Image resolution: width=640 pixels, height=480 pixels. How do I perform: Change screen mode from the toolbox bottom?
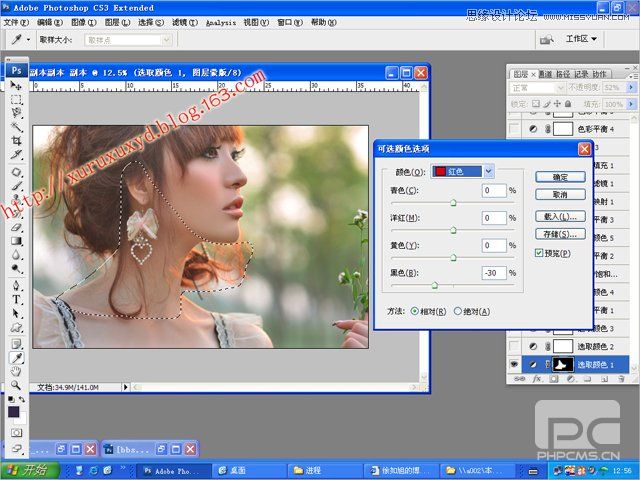(x=16, y=448)
